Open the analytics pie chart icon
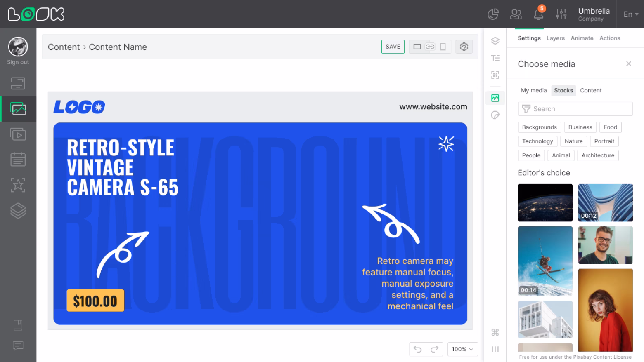Viewport: 644px width, 362px height. click(x=493, y=14)
